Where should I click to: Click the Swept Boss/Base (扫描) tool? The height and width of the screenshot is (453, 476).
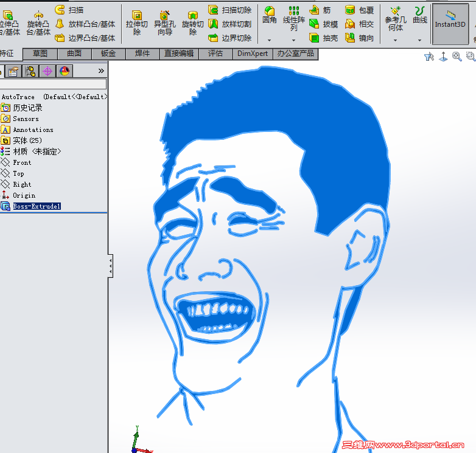[x=69, y=10]
